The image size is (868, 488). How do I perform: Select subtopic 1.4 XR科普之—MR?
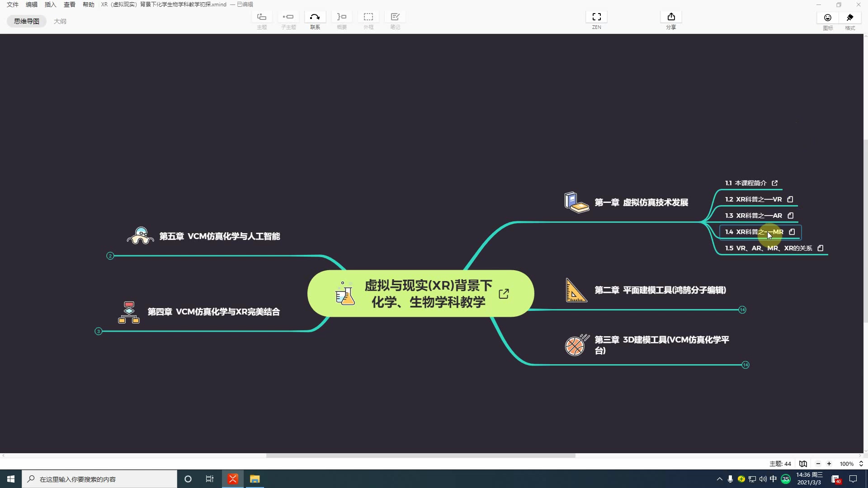pyautogui.click(x=754, y=232)
